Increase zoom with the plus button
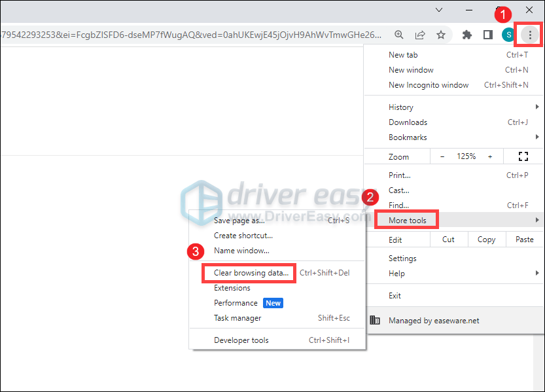The height and width of the screenshot is (392, 545). click(490, 156)
